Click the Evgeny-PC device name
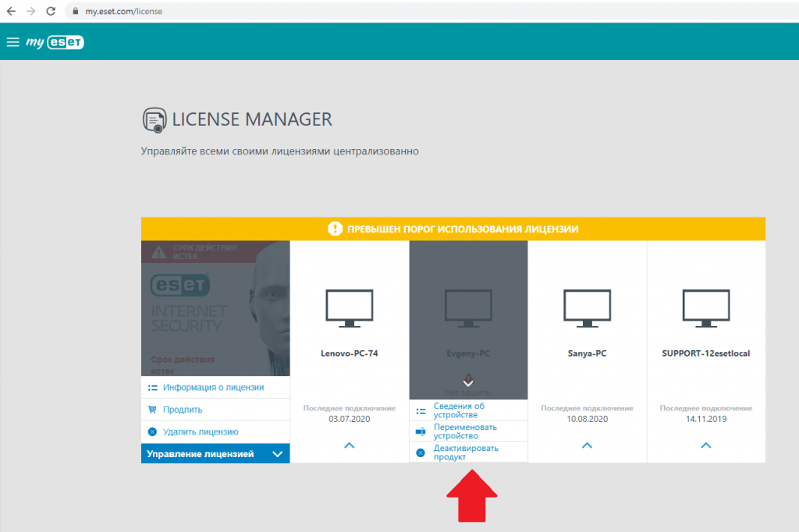The width and height of the screenshot is (799, 532). tap(468, 353)
